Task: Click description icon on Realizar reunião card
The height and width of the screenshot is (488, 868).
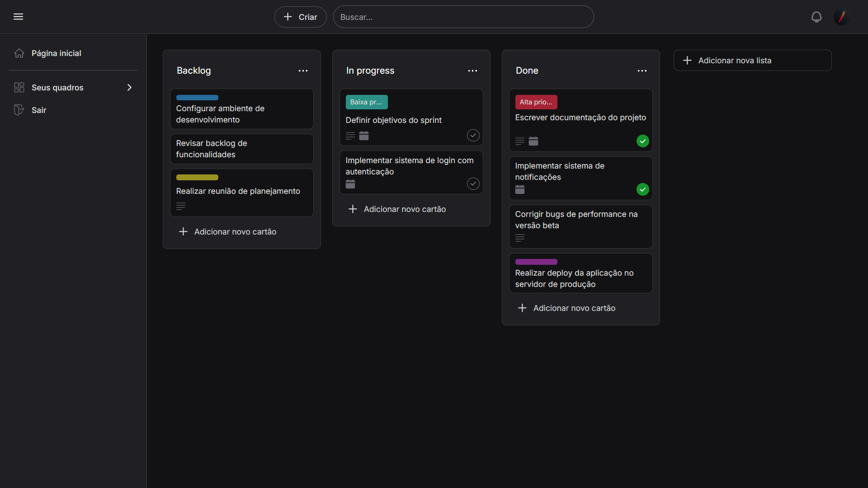Action: (x=181, y=206)
